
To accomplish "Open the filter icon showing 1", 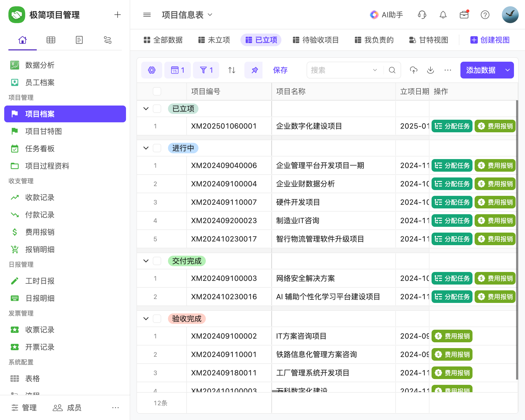I will (x=206, y=70).
